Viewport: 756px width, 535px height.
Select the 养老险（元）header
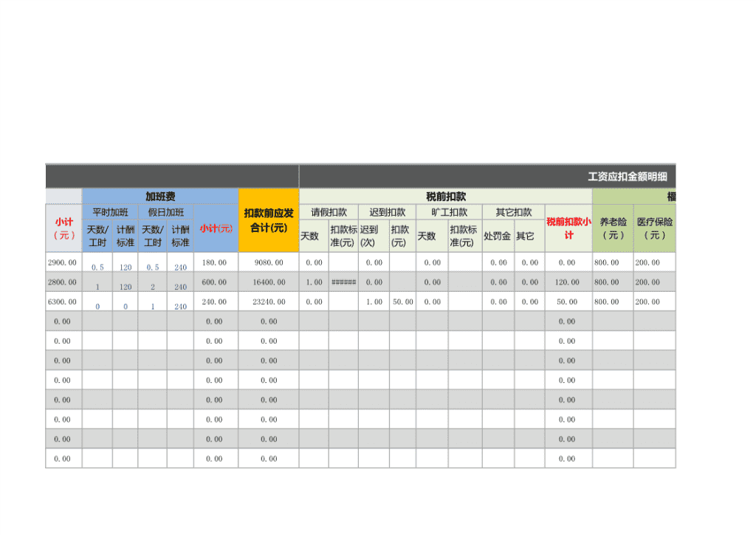pyautogui.click(x=613, y=228)
